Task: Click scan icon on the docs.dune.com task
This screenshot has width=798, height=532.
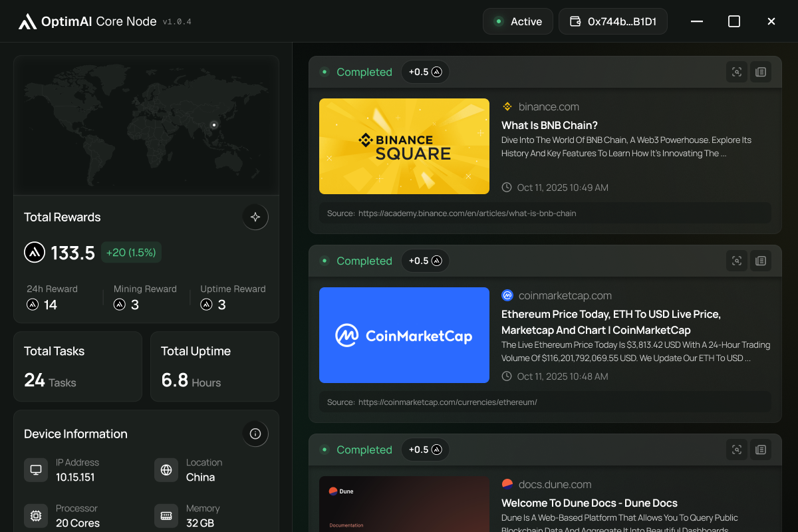Action: tap(736, 450)
